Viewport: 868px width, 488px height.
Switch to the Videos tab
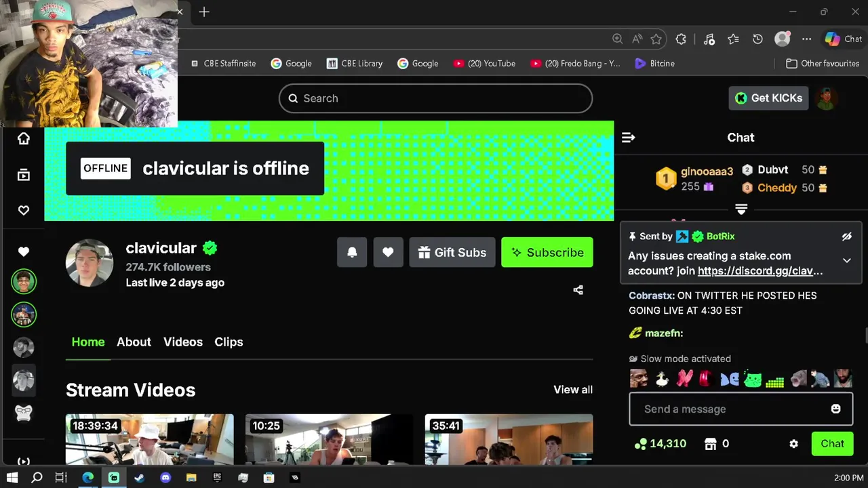183,342
